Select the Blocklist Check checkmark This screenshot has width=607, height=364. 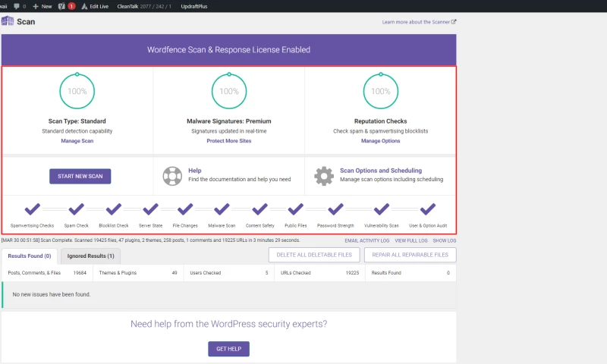[x=113, y=209]
